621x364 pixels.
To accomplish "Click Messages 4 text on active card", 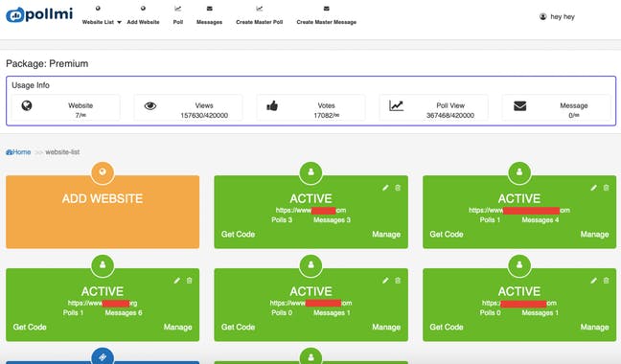I will pyautogui.click(x=540, y=220).
